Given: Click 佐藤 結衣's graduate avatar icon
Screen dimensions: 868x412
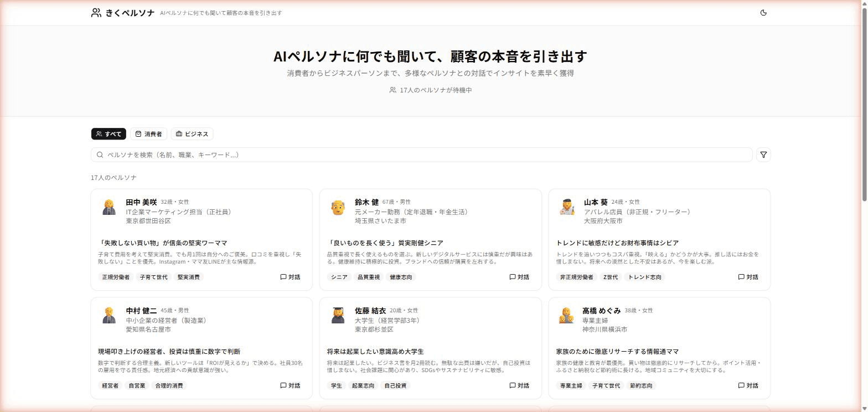Looking at the screenshot, I should pos(338,316).
